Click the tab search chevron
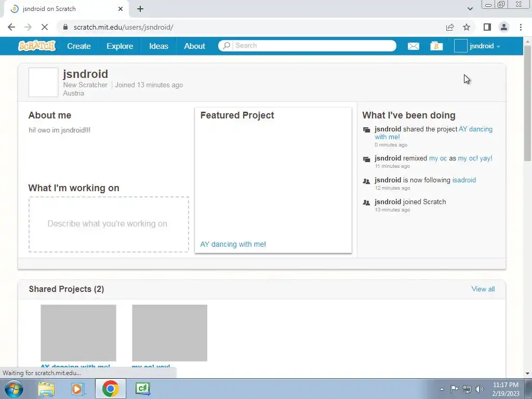 pyautogui.click(x=470, y=9)
